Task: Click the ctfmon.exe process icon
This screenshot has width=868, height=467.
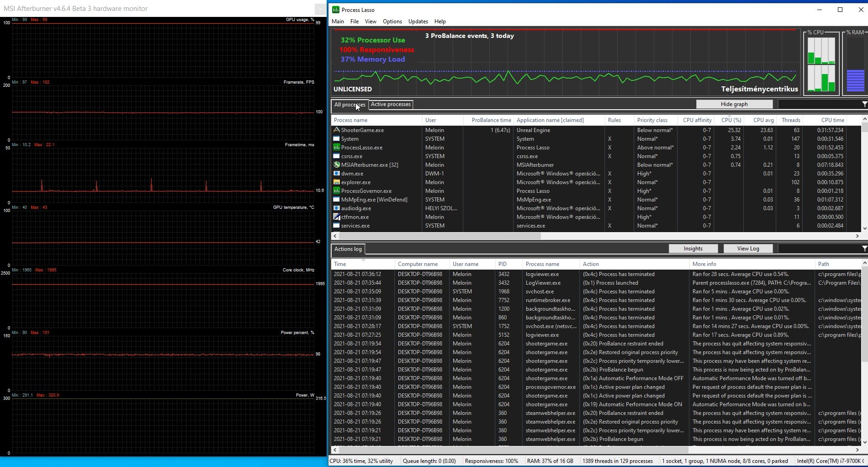Action: coord(337,217)
